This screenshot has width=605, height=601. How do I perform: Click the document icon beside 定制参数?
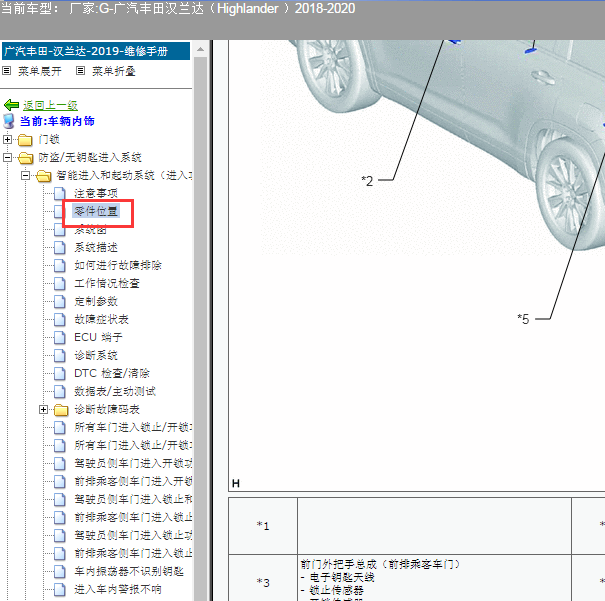click(59, 301)
